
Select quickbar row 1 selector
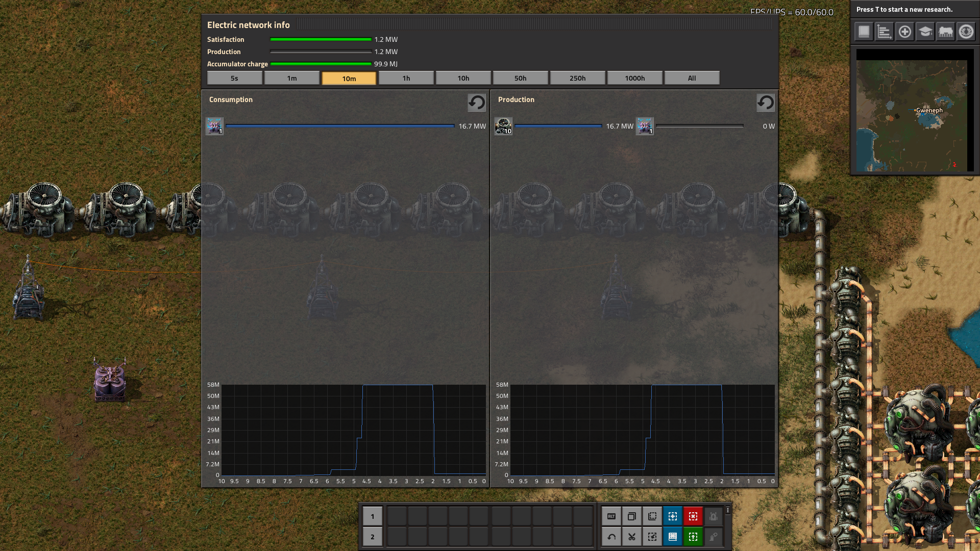[372, 516]
